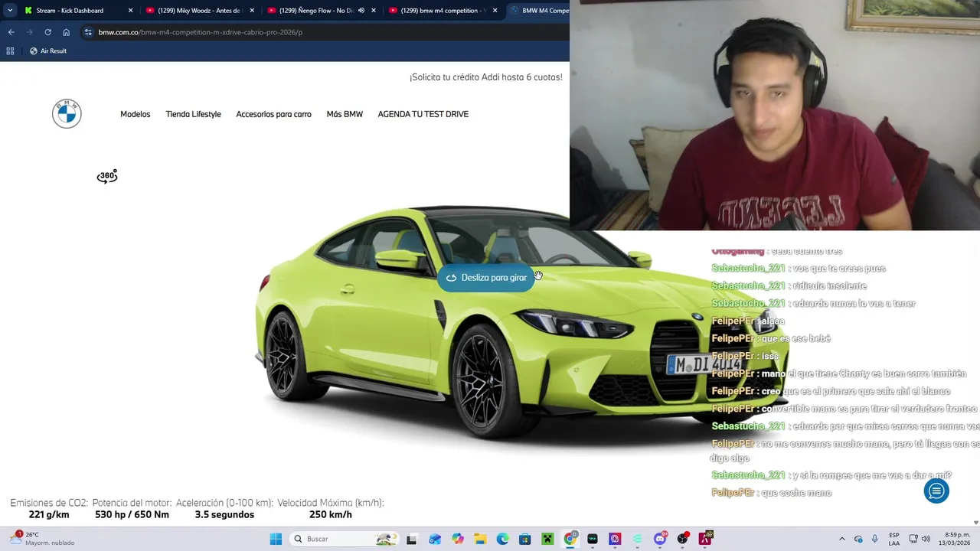The height and width of the screenshot is (551, 980).
Task: Select the BMW M4 Competition tab
Action: click(x=538, y=11)
